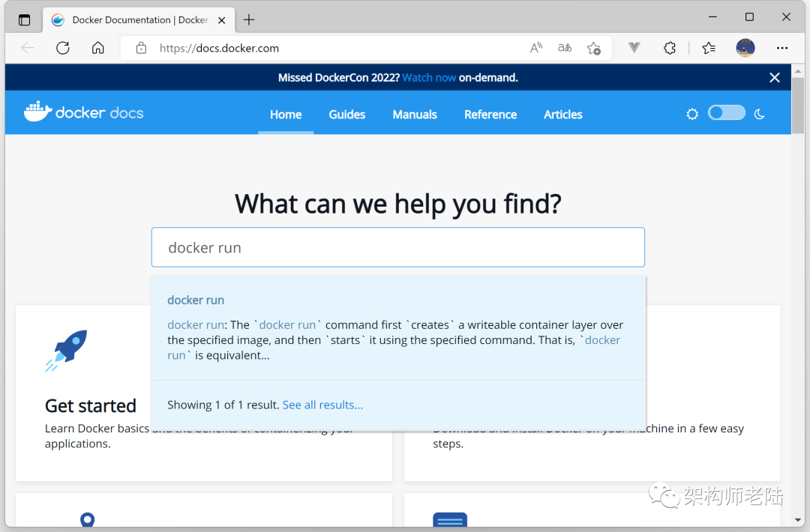Close the Docker Documentation browser tab
Image resolution: width=810 pixels, height=532 pixels.
coord(221,20)
